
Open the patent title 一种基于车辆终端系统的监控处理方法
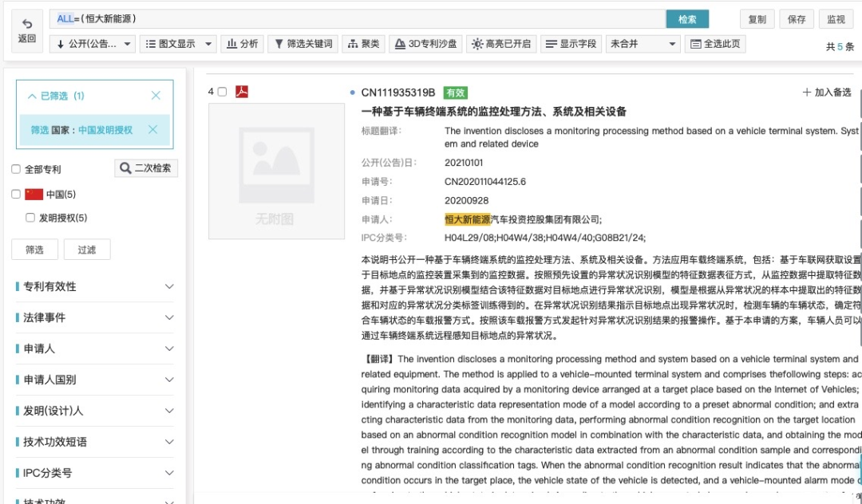click(494, 112)
